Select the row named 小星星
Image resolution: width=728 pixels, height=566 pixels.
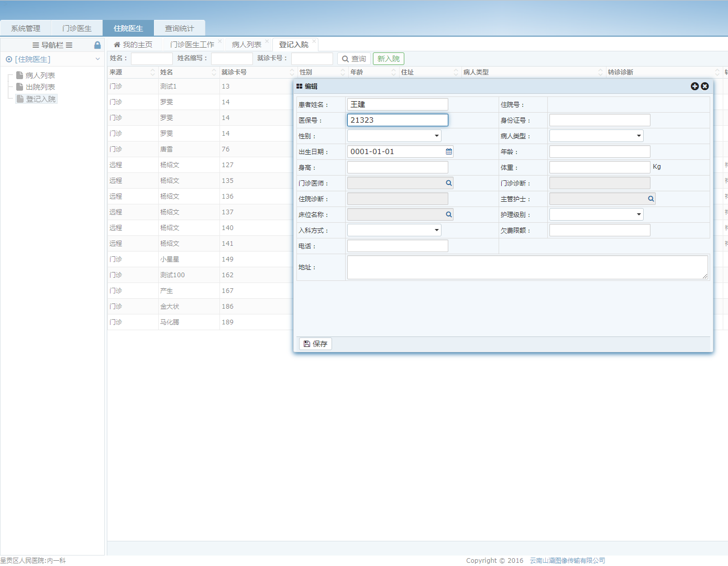coord(200,259)
